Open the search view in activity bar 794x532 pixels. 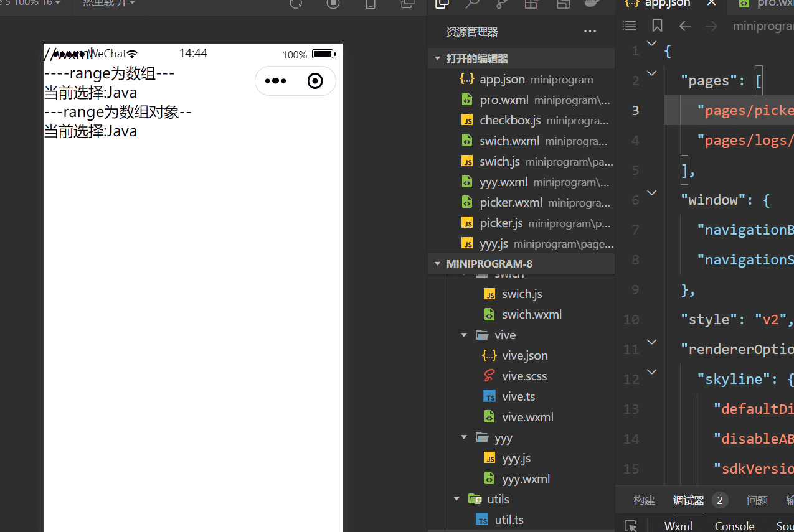472,4
